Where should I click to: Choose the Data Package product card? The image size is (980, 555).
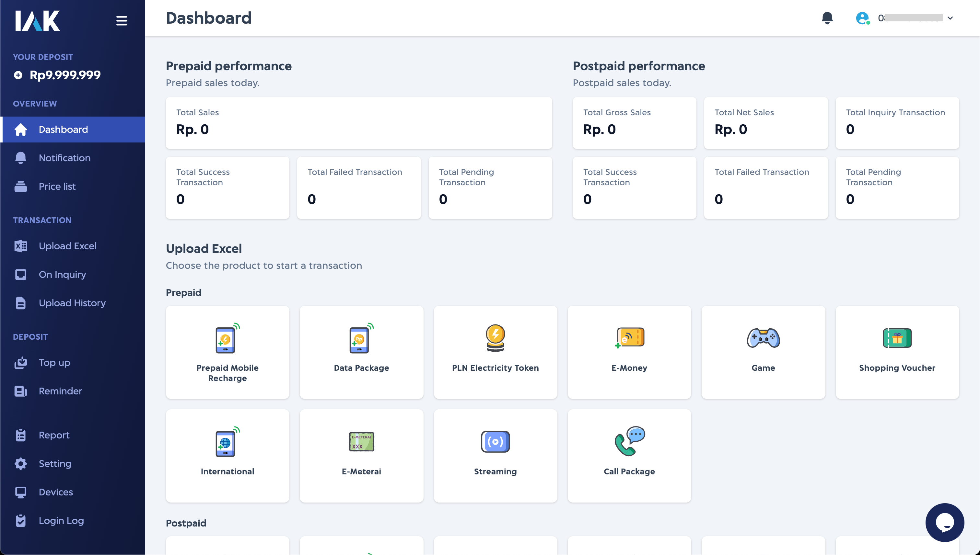click(361, 352)
